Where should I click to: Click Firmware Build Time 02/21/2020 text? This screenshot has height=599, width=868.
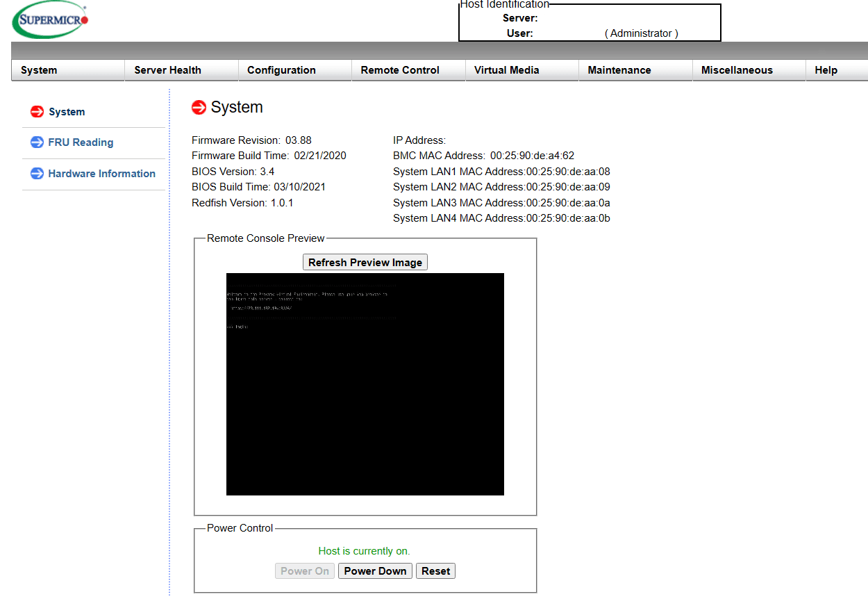click(x=269, y=156)
